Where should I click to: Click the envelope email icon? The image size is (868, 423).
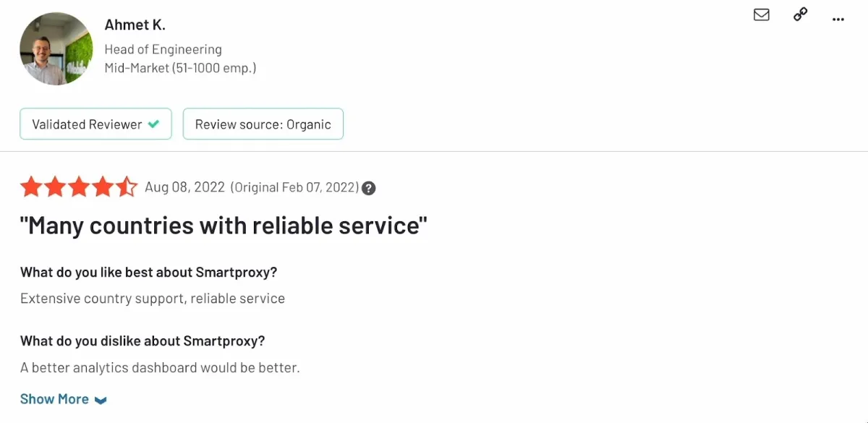(762, 14)
